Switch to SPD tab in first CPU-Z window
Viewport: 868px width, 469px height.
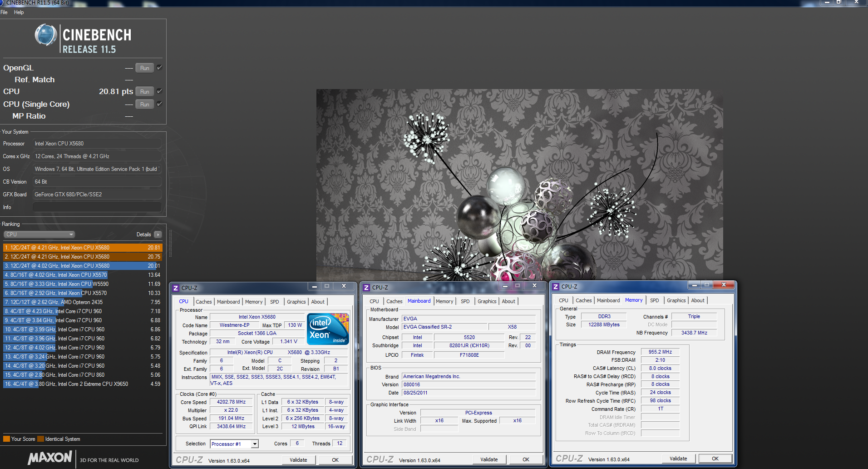[274, 302]
